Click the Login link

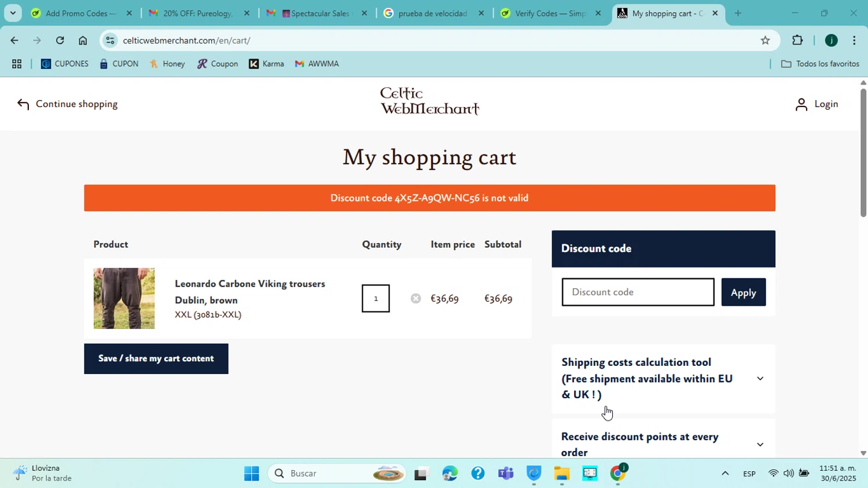pyautogui.click(x=816, y=104)
